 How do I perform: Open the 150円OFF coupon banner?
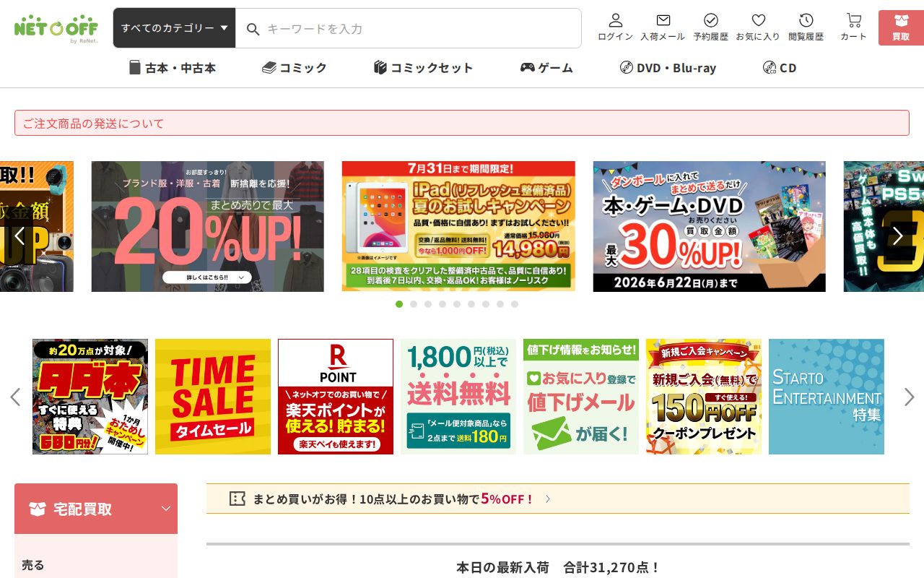pyautogui.click(x=704, y=397)
